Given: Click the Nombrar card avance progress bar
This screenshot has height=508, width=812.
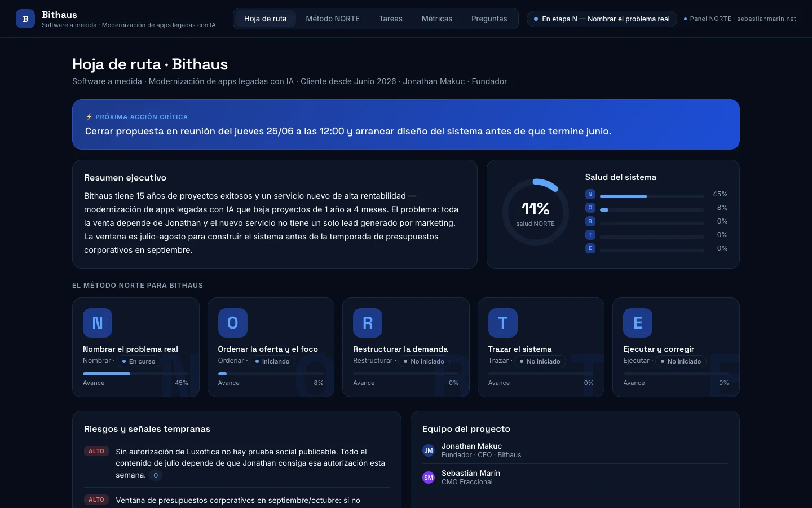Looking at the screenshot, I should click(136, 374).
